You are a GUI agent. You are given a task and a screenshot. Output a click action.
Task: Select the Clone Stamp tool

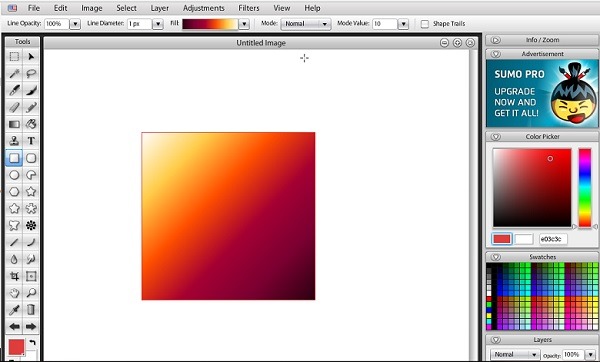(14, 141)
